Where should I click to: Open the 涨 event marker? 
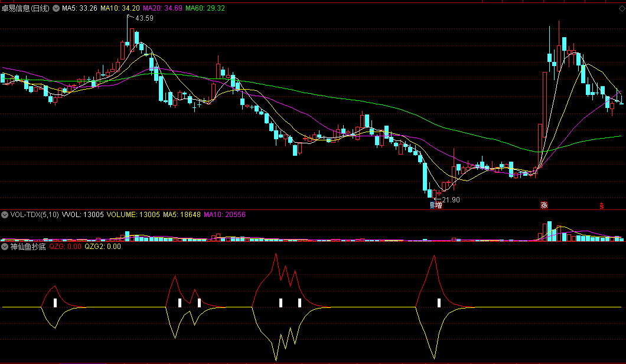pos(544,205)
